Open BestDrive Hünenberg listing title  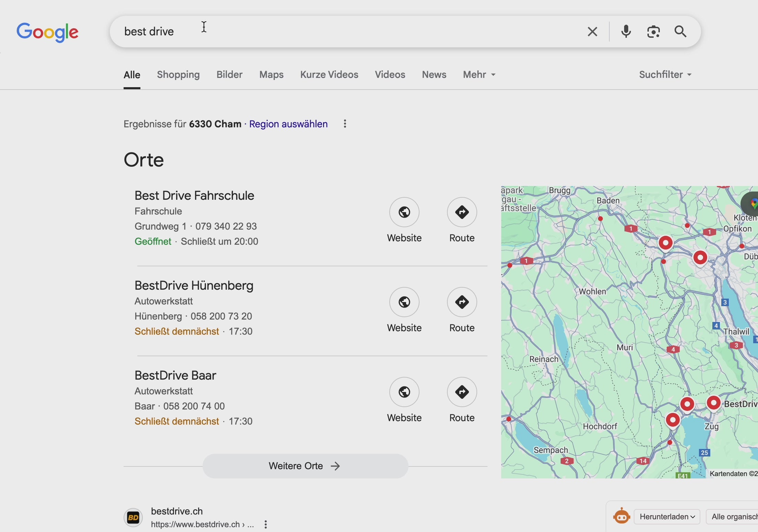pos(194,286)
